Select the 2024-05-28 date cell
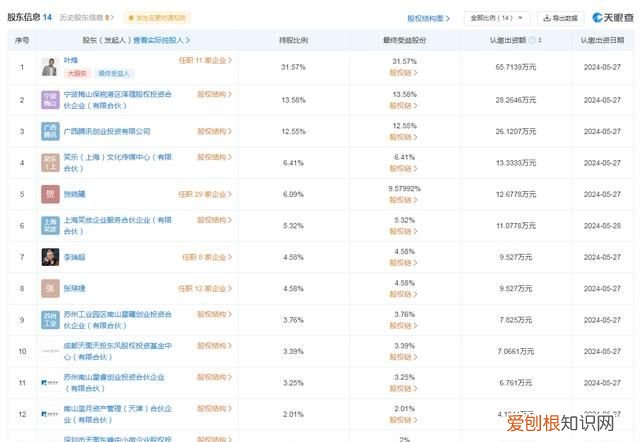This screenshot has height=442, width=640. (x=602, y=226)
